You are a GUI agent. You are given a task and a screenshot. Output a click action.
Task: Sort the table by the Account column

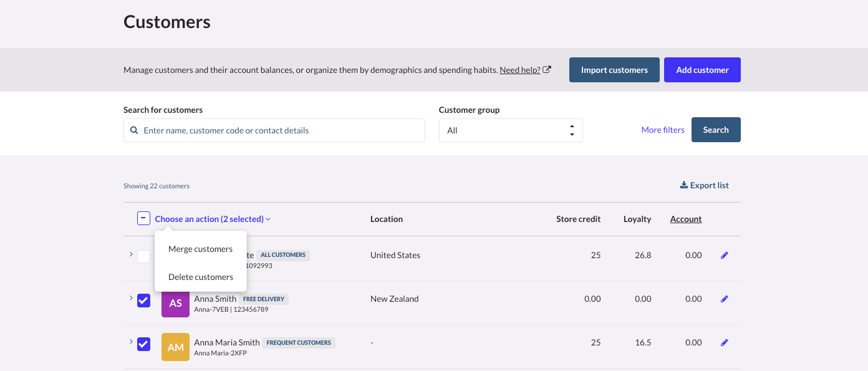(685, 219)
